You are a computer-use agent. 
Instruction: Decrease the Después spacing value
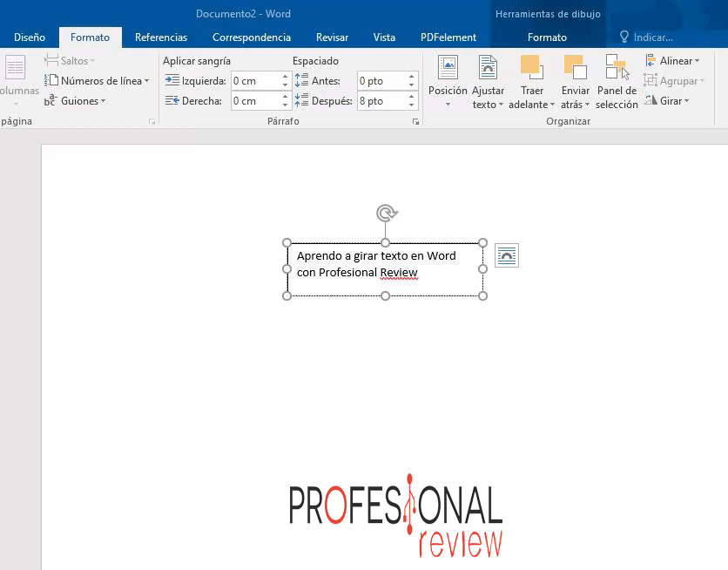tap(411, 105)
